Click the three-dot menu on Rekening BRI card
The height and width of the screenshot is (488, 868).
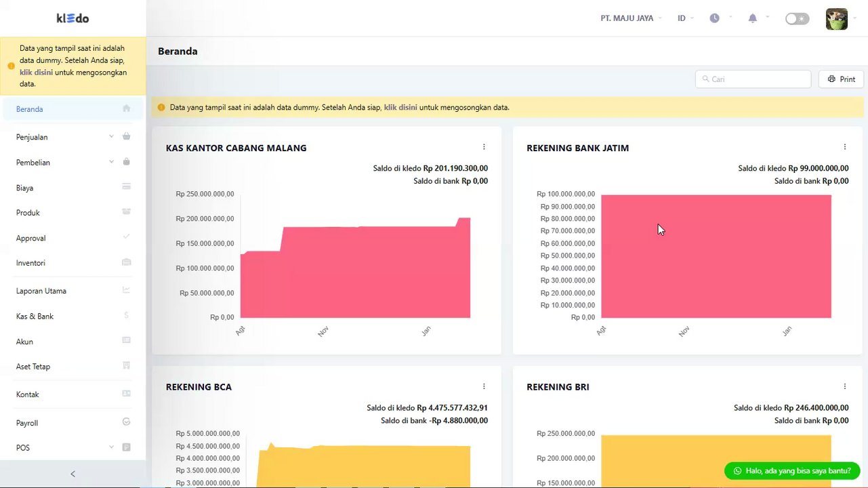pyautogui.click(x=844, y=386)
